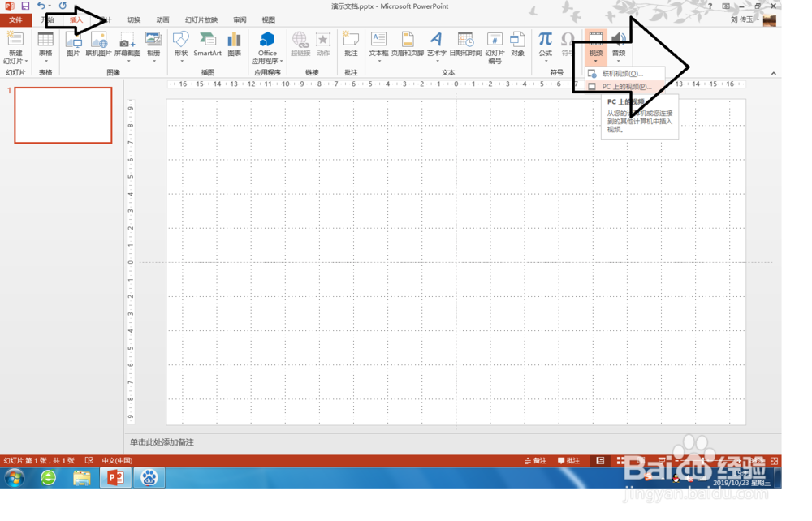Image resolution: width=812 pixels, height=521 pixels.
Task: Undo the last action
Action: pyautogui.click(x=41, y=6)
